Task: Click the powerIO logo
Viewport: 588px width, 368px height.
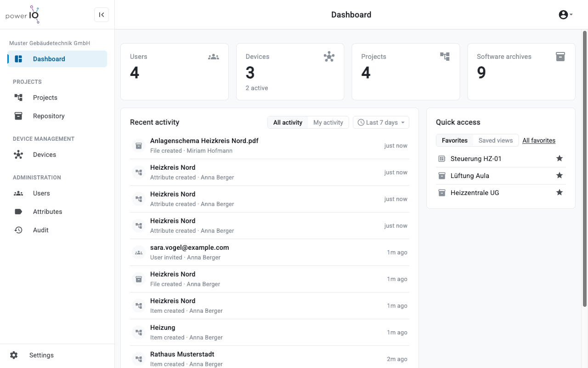Action: click(23, 15)
